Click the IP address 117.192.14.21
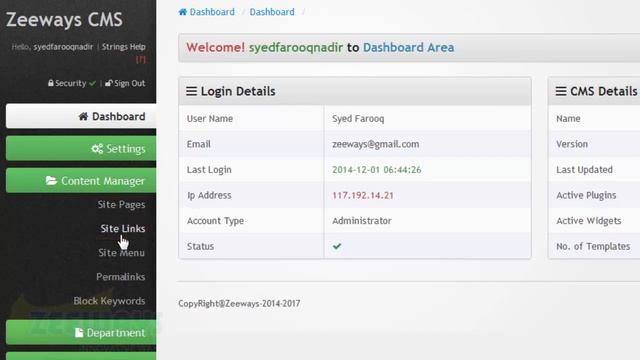This screenshot has height=360, width=640. point(363,195)
